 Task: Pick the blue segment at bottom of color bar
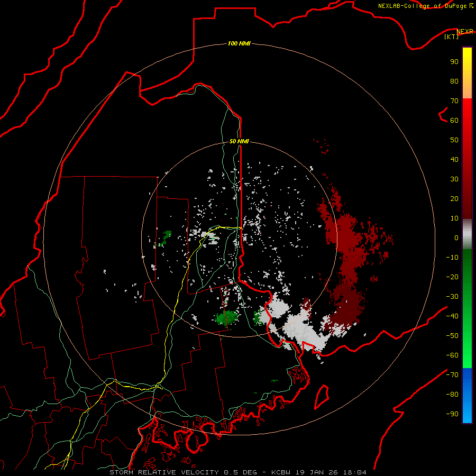tap(467, 395)
